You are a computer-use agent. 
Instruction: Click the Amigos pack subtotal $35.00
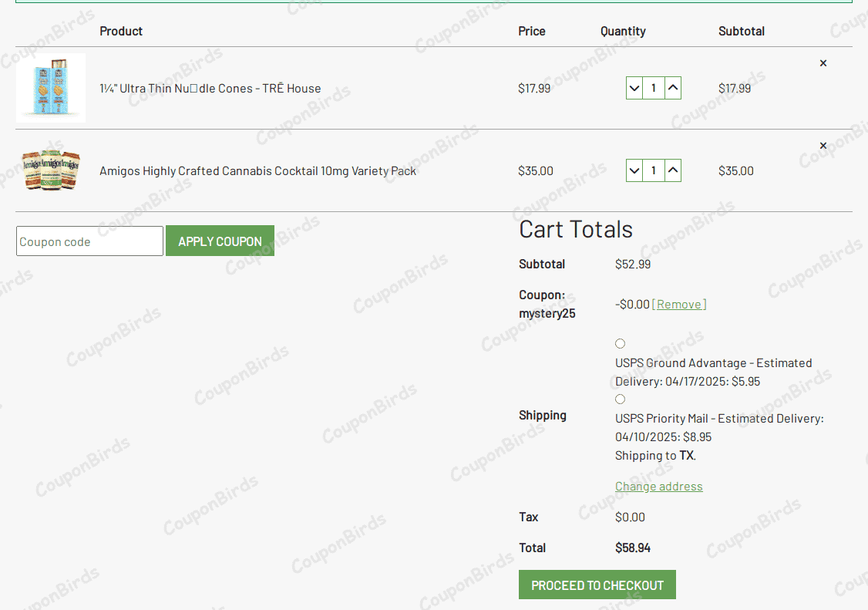tap(735, 171)
